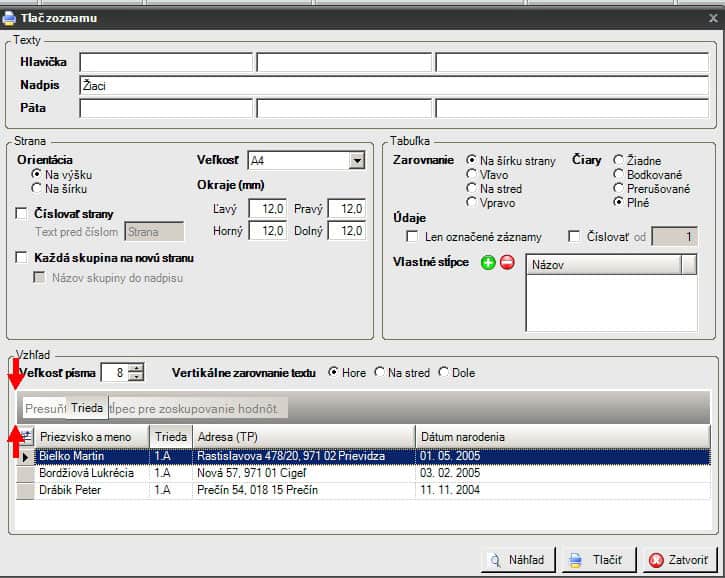Select Plné lines option
Screen dimensions: 725x578
coord(618,202)
